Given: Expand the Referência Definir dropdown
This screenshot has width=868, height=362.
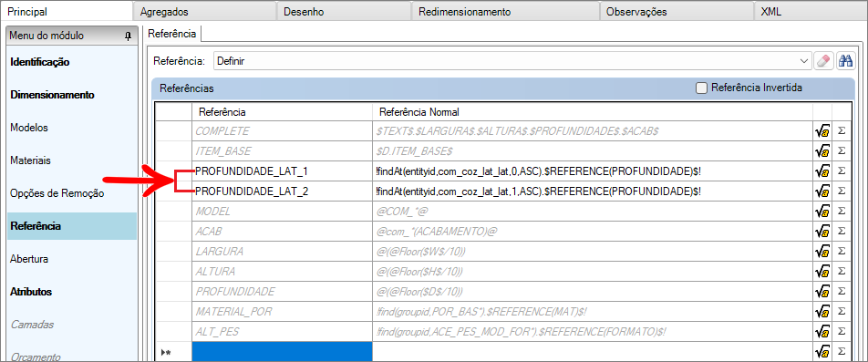Looking at the screenshot, I should tap(804, 61).
